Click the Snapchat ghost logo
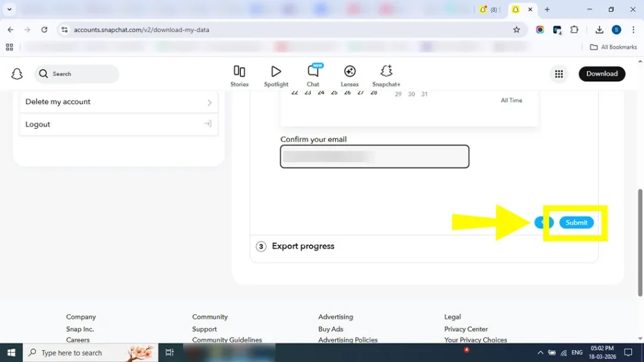 click(x=17, y=74)
